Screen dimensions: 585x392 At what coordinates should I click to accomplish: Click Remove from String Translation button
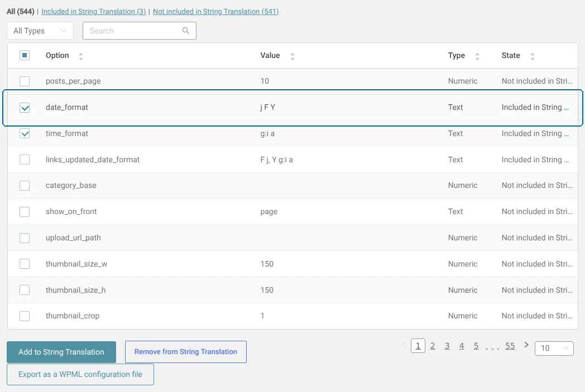tap(186, 352)
